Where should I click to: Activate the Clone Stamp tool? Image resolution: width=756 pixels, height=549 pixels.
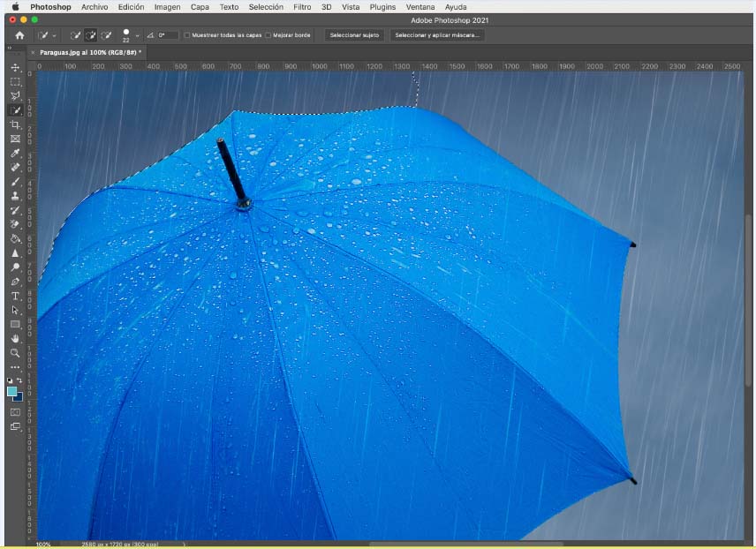[15, 196]
